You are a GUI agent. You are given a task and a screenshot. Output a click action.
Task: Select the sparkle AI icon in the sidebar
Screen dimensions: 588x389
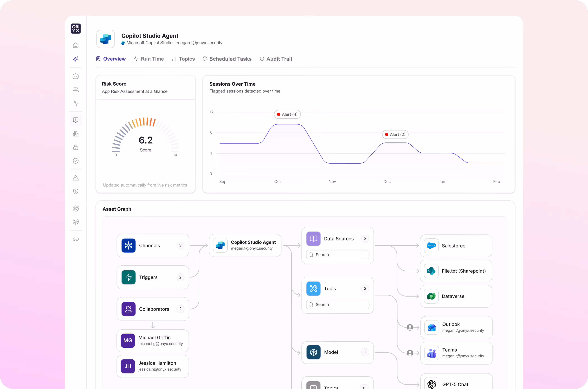tap(76, 59)
